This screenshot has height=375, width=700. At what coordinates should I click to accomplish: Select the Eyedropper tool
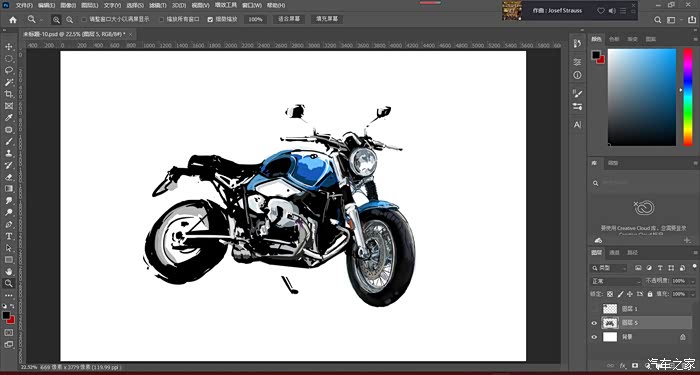(8, 118)
